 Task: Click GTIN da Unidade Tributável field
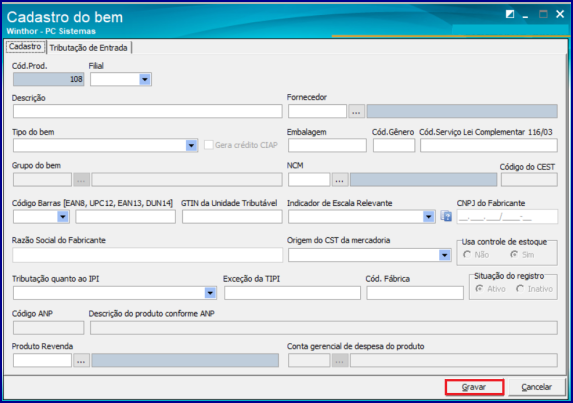pos(232,217)
